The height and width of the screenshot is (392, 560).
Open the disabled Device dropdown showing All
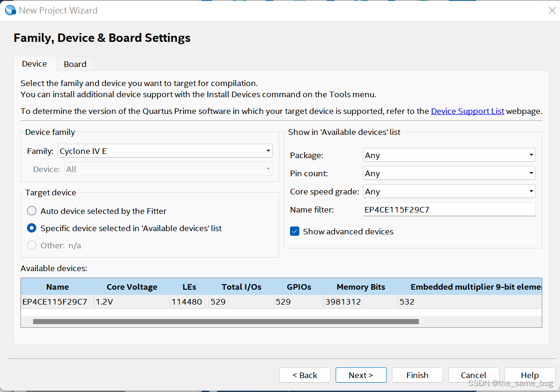(x=169, y=169)
